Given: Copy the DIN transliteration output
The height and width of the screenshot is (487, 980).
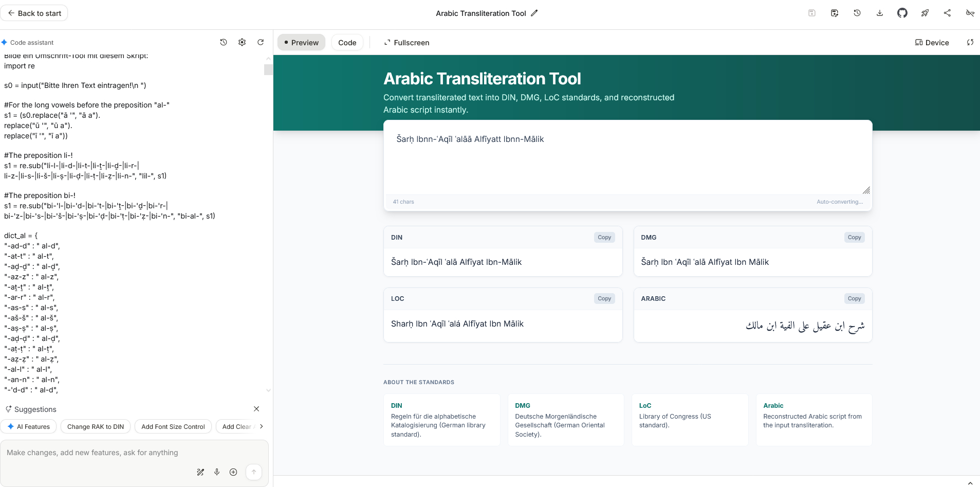Looking at the screenshot, I should point(604,238).
